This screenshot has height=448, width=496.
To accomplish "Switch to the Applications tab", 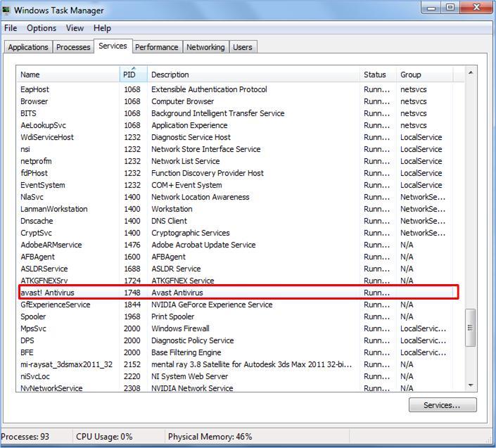I will point(28,47).
